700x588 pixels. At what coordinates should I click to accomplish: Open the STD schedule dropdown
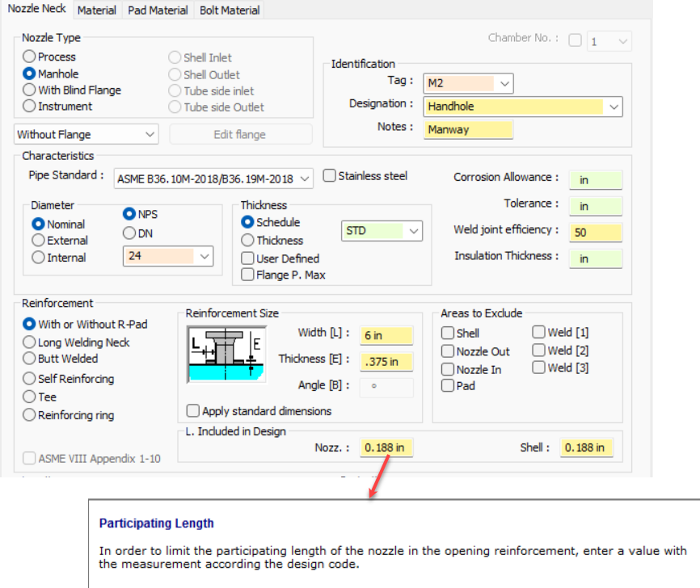pyautogui.click(x=382, y=231)
